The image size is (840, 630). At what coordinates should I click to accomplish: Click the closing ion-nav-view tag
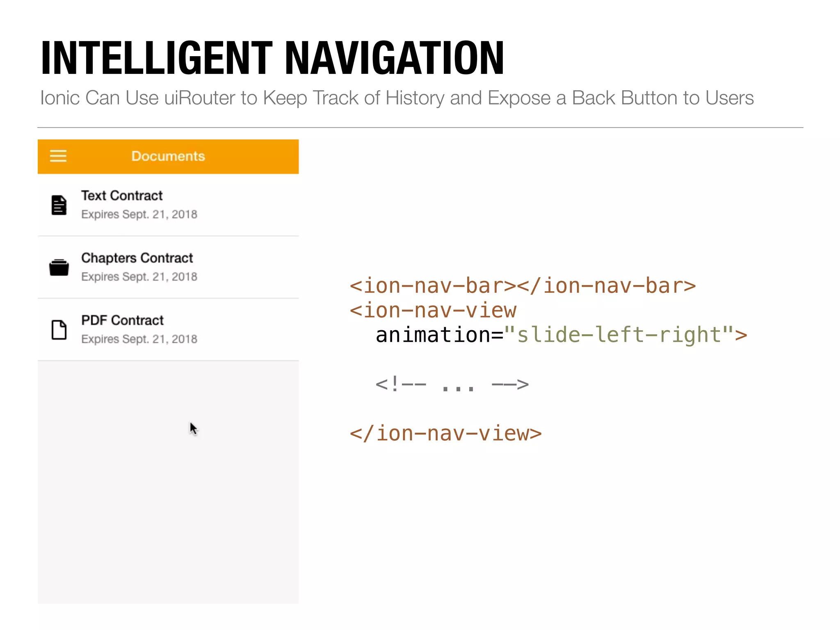pos(446,434)
